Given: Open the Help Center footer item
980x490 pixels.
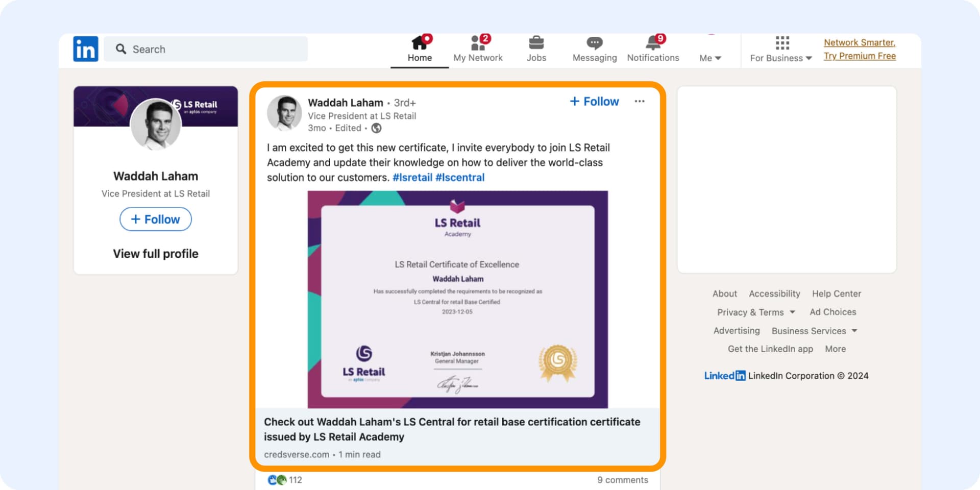Looking at the screenshot, I should coord(836,293).
